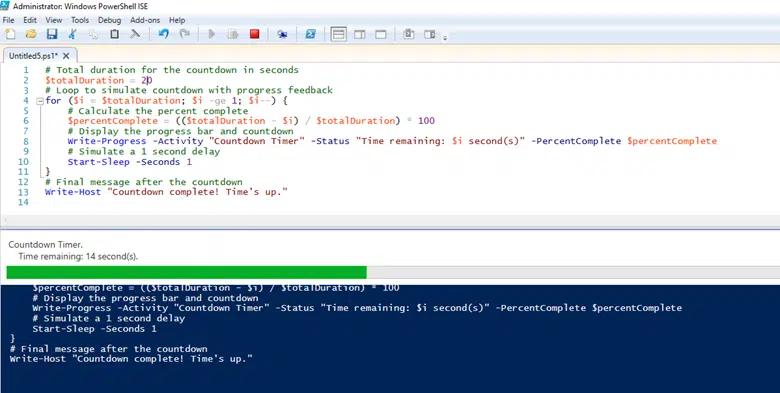Click the "# Simulate a 1 second delay" editor comment

pyautogui.click(x=144, y=151)
